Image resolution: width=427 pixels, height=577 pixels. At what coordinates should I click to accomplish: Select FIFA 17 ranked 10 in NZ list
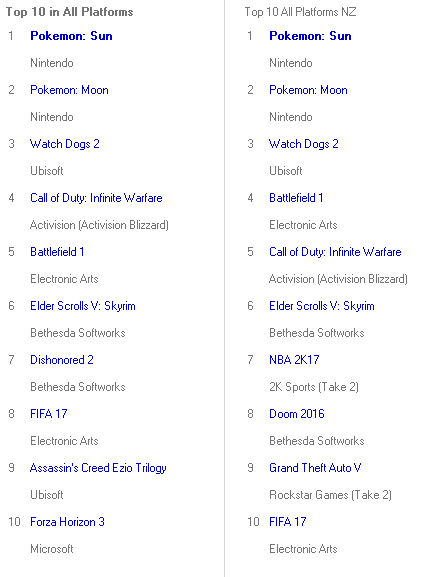(287, 522)
